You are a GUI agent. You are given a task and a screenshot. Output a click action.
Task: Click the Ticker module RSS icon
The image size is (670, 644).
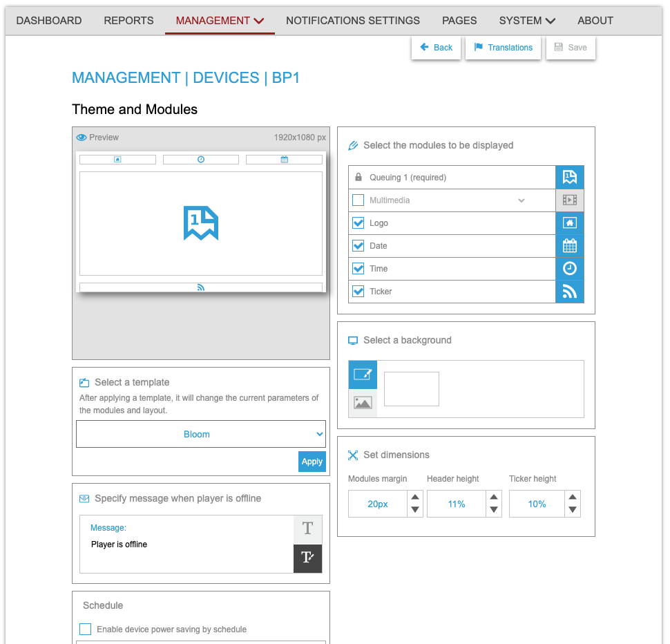tap(570, 292)
